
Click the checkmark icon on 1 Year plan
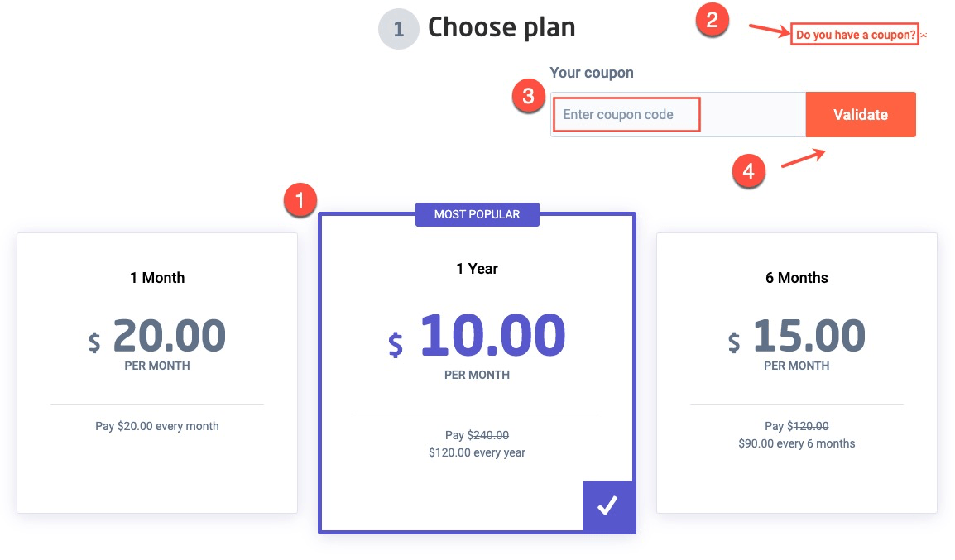(x=607, y=505)
